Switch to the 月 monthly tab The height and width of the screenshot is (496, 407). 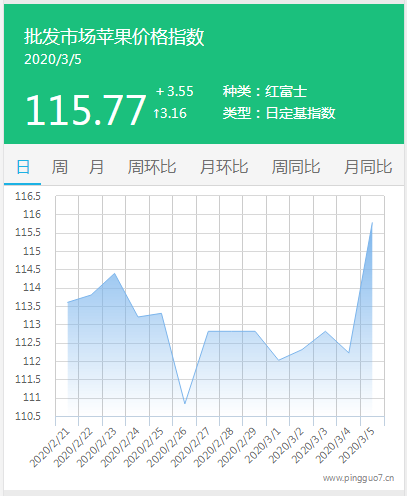pyautogui.click(x=96, y=167)
